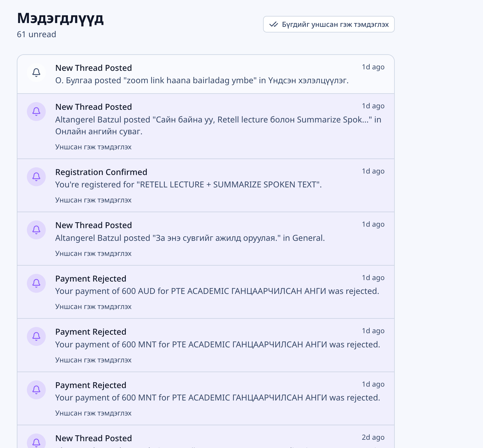The width and height of the screenshot is (483, 448).
Task: Click "Payment Rejected" title of 600 AUD notification
Action: coord(91,279)
